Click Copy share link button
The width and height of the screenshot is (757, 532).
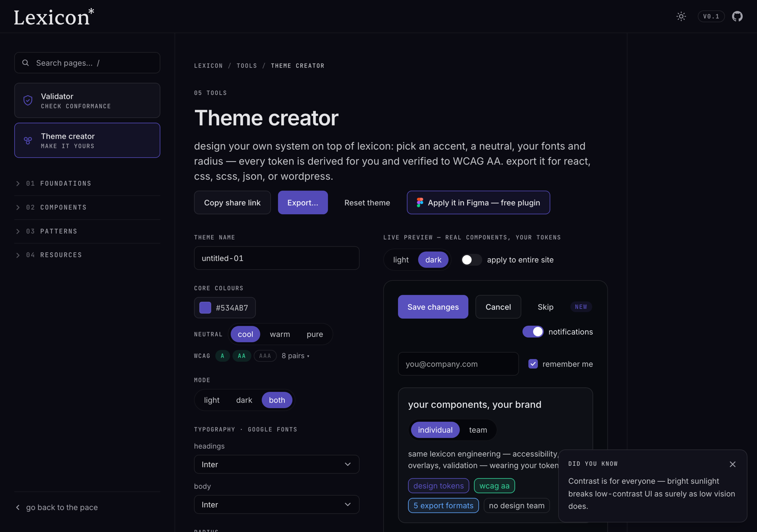(x=232, y=202)
